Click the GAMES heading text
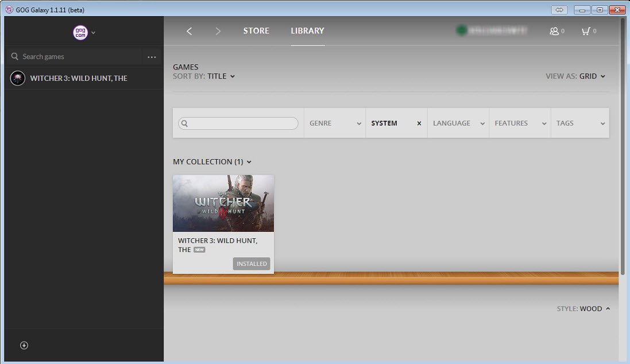 pos(185,67)
